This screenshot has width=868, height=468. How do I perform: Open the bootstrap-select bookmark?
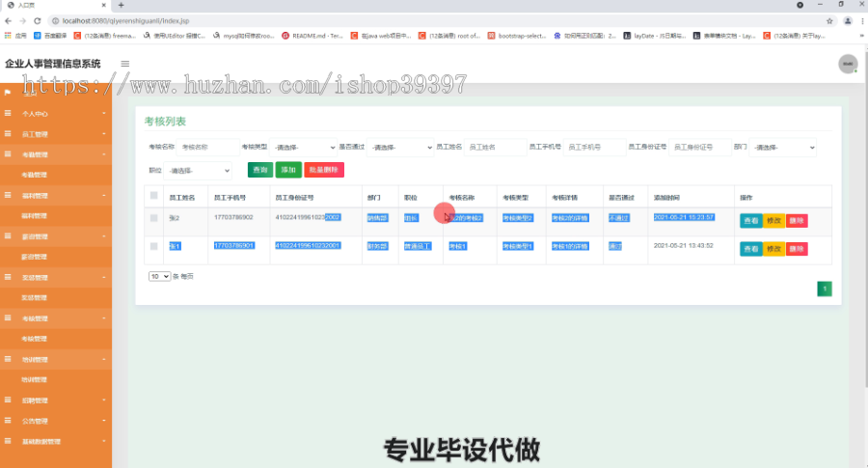[x=517, y=36]
